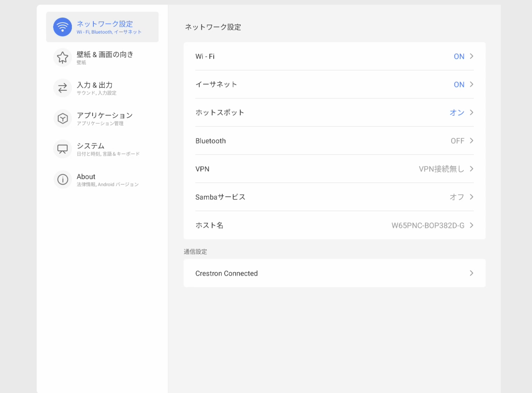Click the input & output arrows icon
Viewport: 532px width, 393px height.
point(63,88)
